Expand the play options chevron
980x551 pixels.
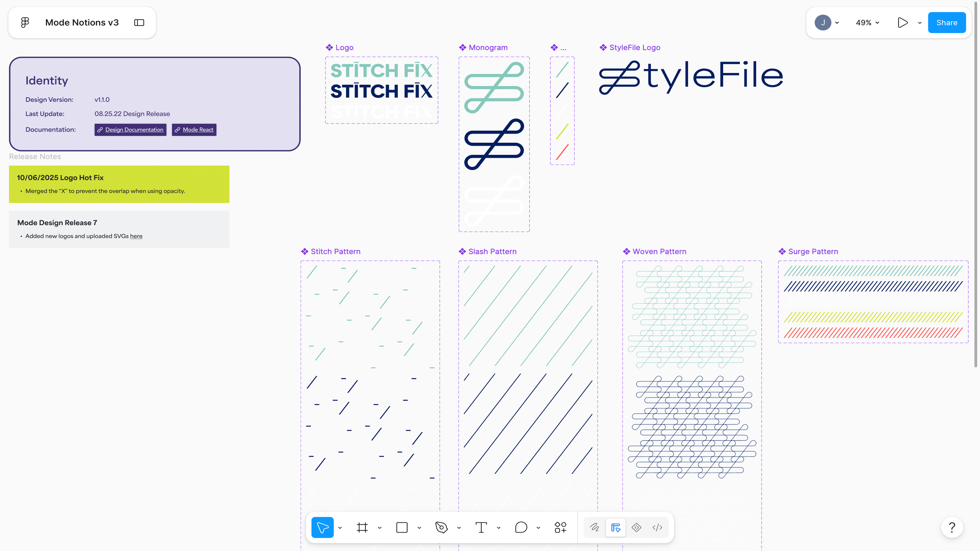[920, 23]
